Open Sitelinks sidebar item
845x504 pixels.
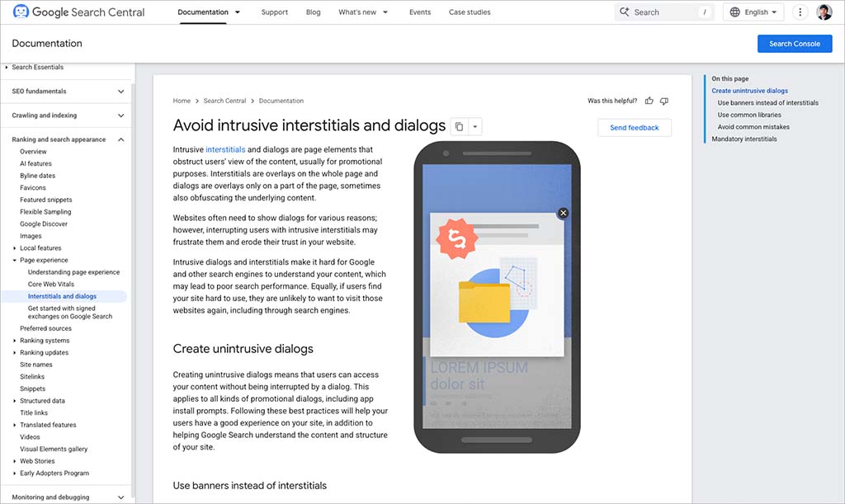pos(32,377)
